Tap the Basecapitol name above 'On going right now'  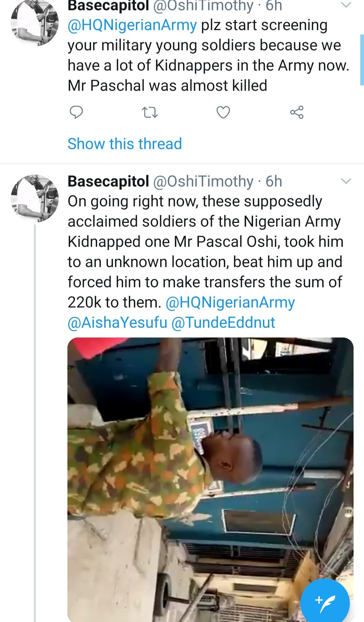tap(108, 181)
